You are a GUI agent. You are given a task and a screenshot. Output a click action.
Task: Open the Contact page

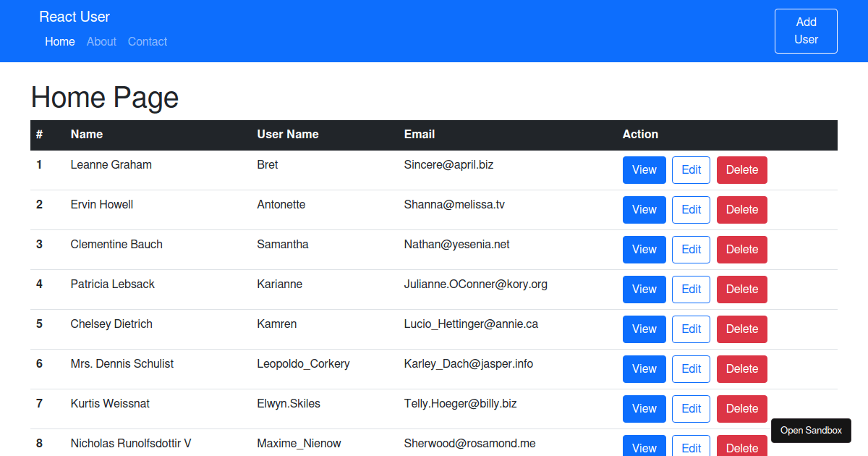click(x=147, y=41)
